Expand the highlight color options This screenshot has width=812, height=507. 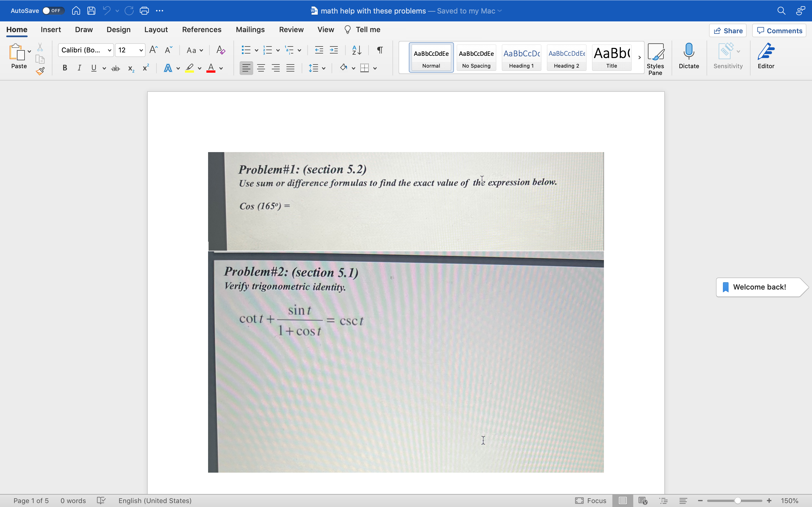click(199, 68)
